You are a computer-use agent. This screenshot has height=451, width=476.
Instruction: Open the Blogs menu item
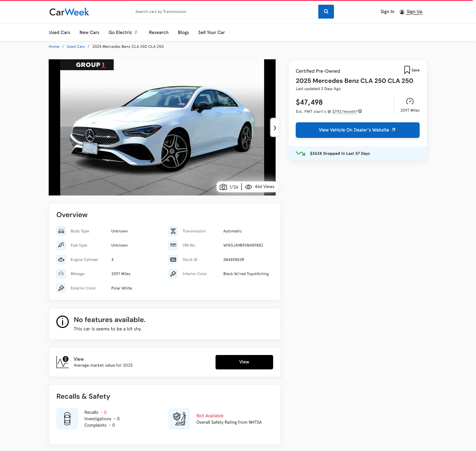[183, 32]
